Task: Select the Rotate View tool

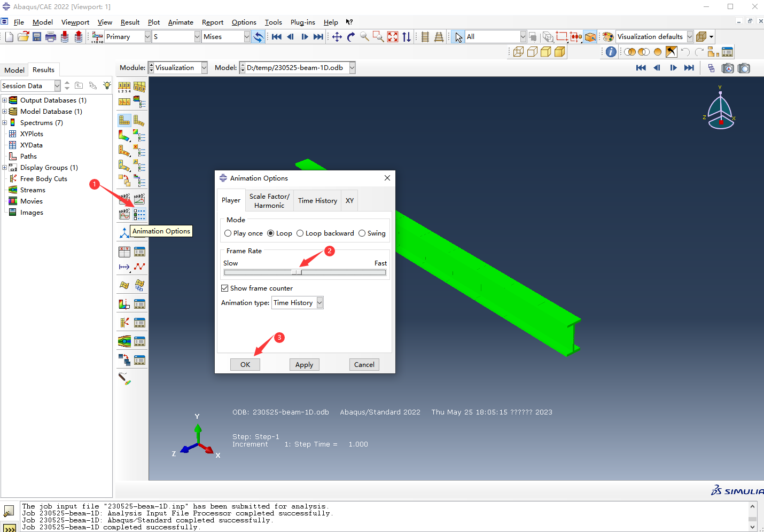Action: pyautogui.click(x=351, y=37)
